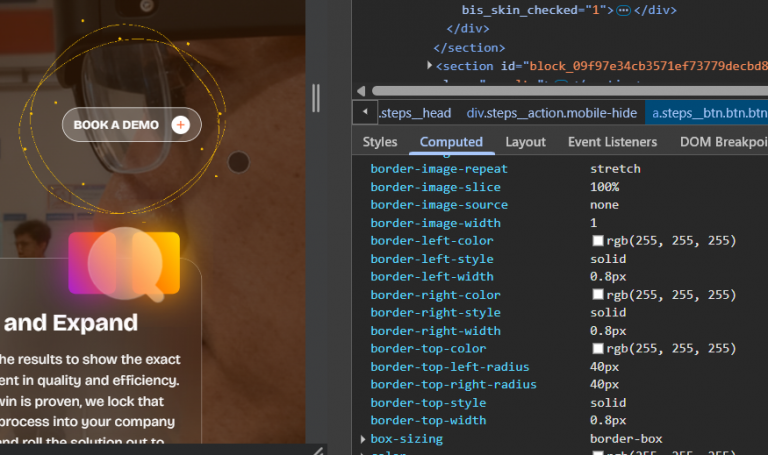Viewport: 768px width, 455px height.
Task: Click the border-left-style property
Action: pos(432,259)
